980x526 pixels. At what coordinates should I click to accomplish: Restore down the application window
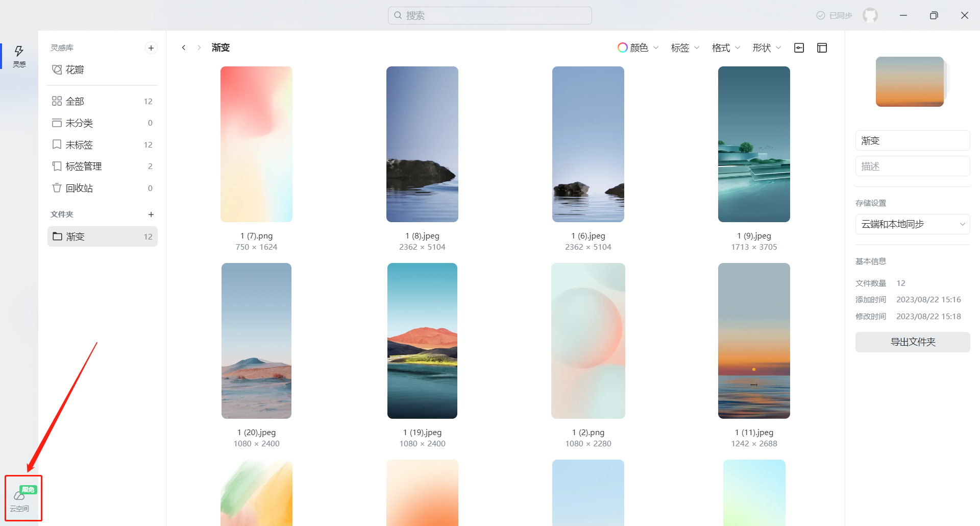934,15
